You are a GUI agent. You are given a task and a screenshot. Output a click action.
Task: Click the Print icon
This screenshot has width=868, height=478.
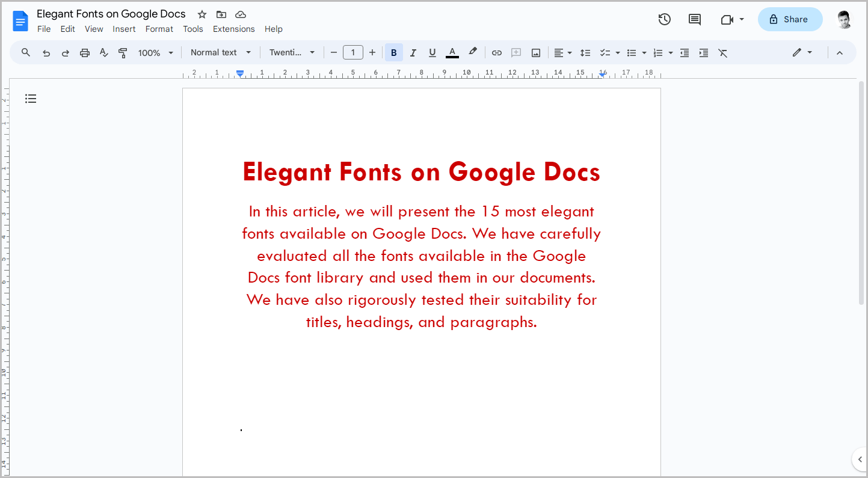tap(84, 52)
